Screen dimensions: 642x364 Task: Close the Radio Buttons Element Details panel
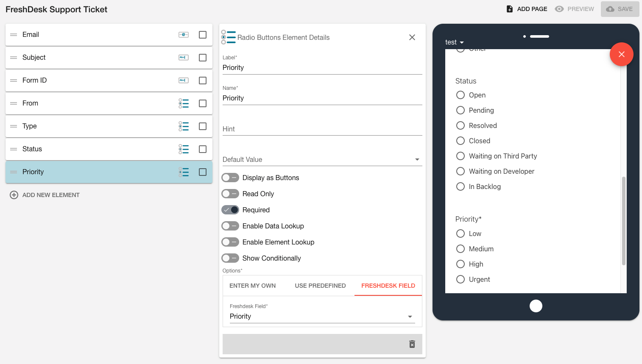point(412,37)
